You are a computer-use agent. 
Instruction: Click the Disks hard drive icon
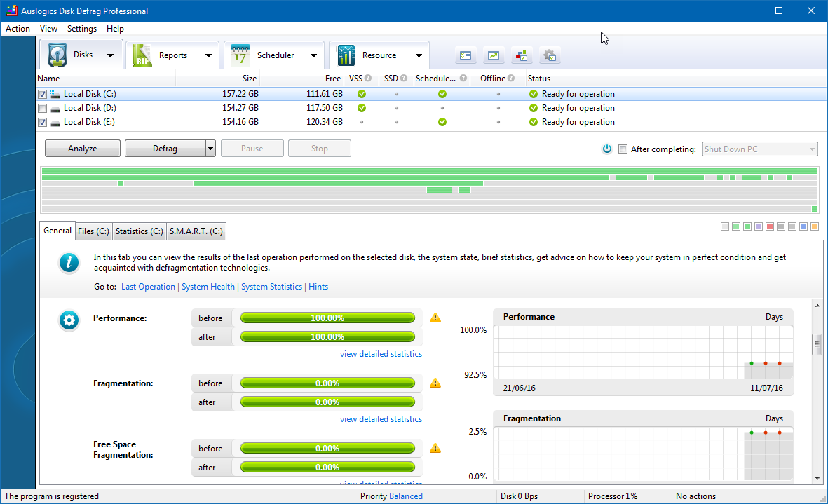coord(57,55)
